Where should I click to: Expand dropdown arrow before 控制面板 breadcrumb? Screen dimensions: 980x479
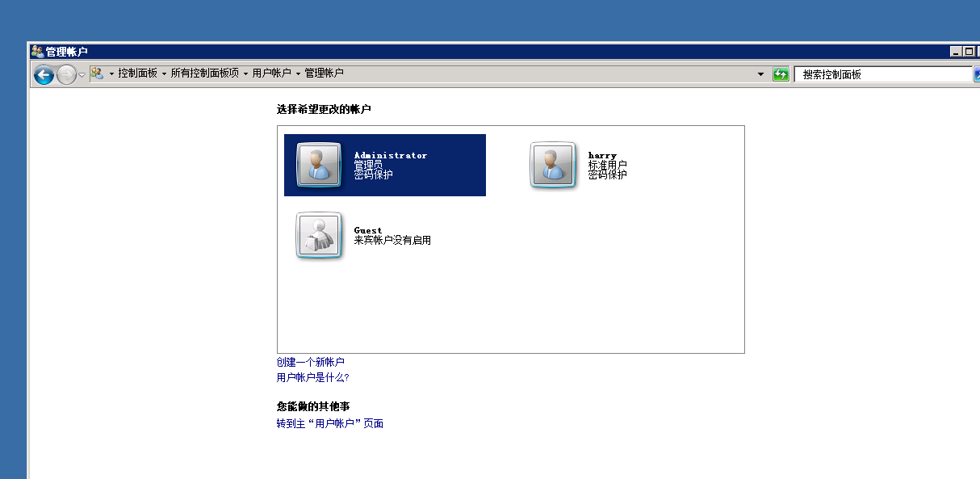(111, 74)
